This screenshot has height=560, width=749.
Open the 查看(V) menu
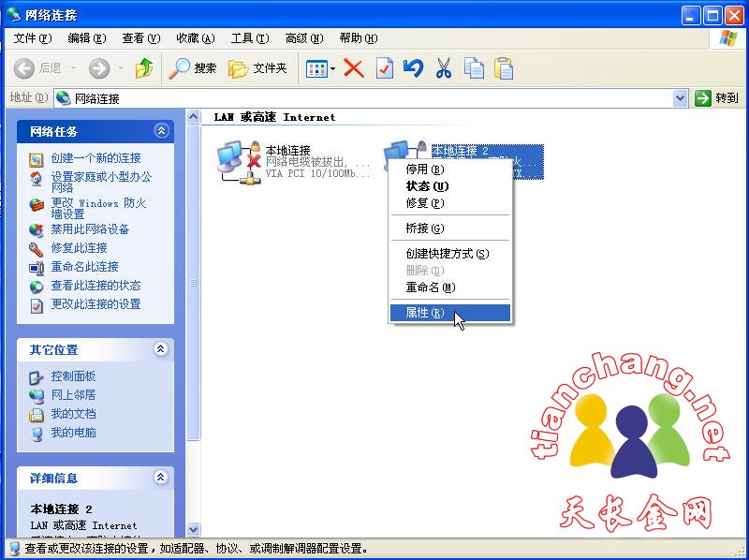tap(141, 38)
